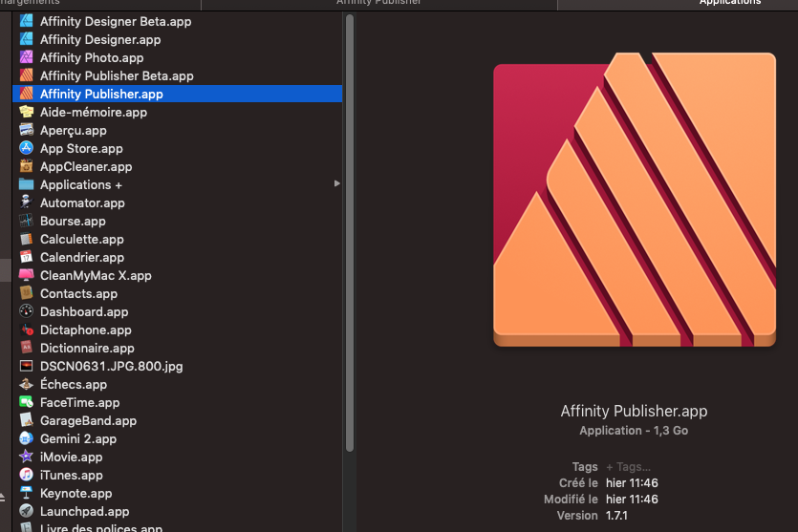Image resolution: width=798 pixels, height=532 pixels.
Task: Select the GarageBand.app file name
Action: pyautogui.click(x=88, y=420)
